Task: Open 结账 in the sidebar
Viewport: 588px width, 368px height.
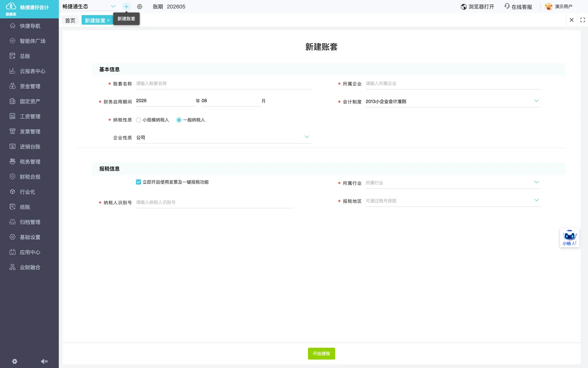Action: (x=29, y=207)
